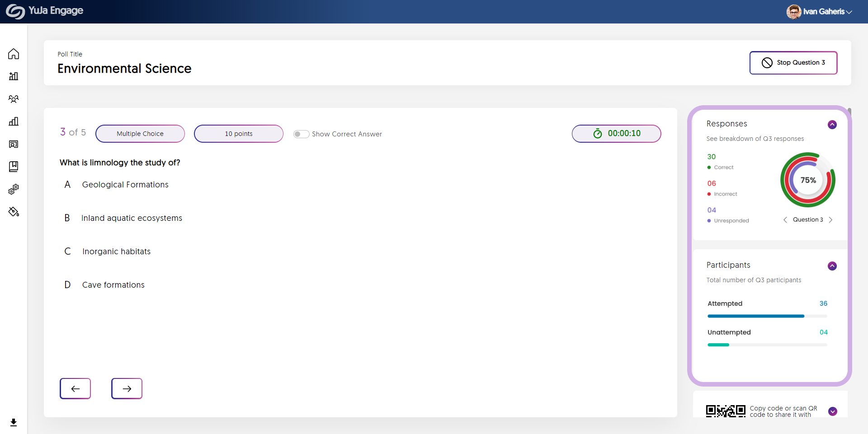Toggle Show Correct Answer switch
The width and height of the screenshot is (868, 434).
click(x=301, y=134)
